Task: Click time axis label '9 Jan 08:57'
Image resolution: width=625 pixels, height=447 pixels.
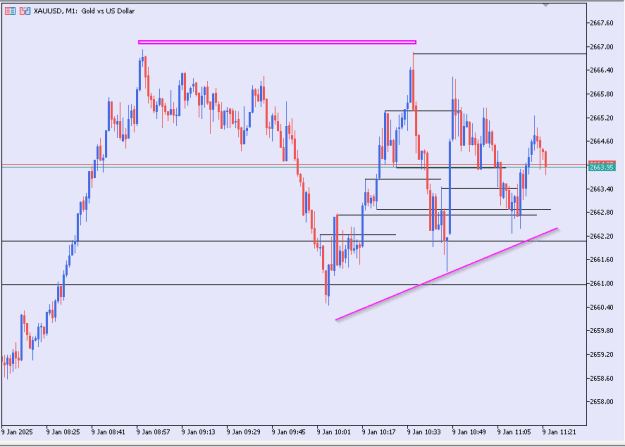Action: click(153, 432)
